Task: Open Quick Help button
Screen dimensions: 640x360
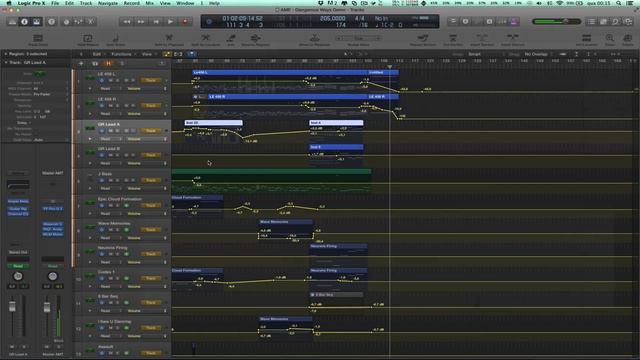Action: point(51,21)
